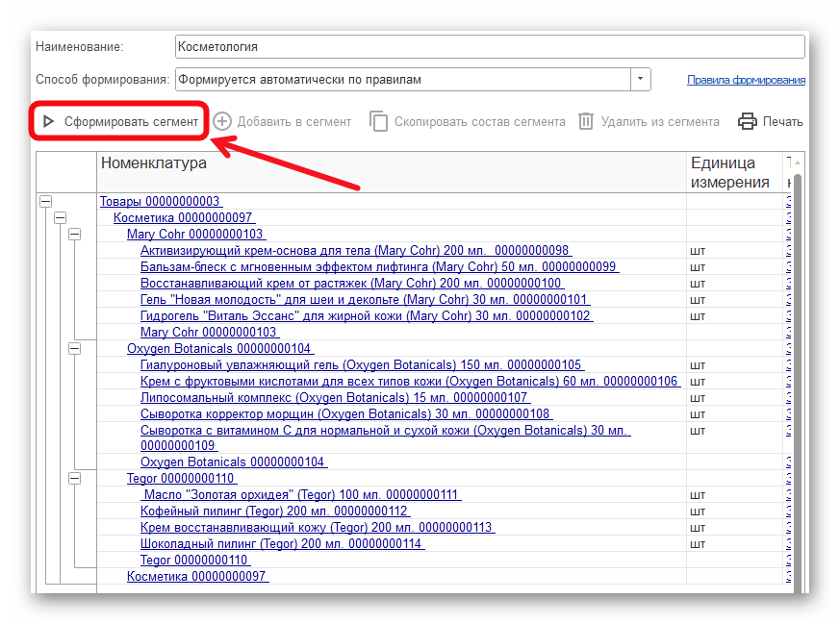Image resolution: width=840 pixels, height=624 pixels.
Task: Collapse the Tegor 00000000110 group
Action: [74, 478]
